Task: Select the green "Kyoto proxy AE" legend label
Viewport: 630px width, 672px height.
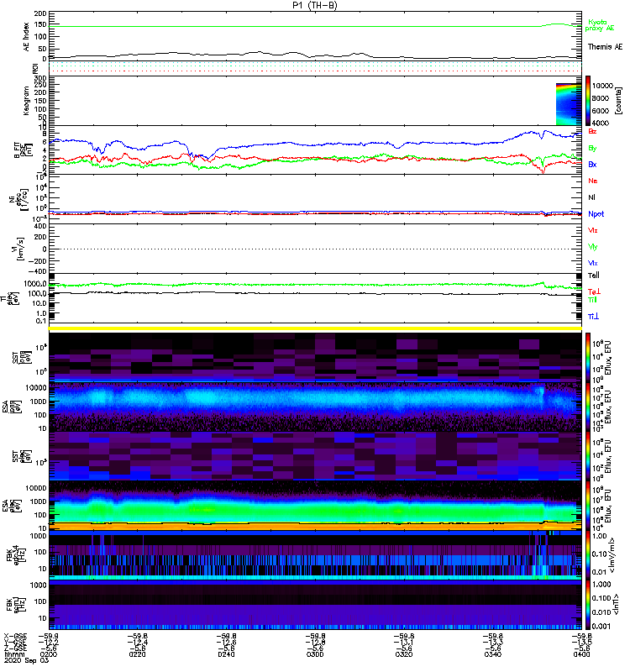Action: [599, 25]
